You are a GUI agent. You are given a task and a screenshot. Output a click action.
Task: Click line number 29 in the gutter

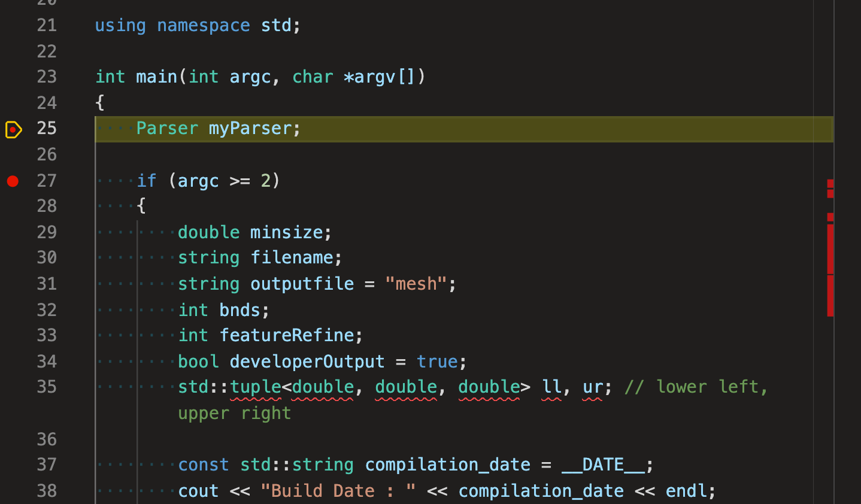pos(47,232)
